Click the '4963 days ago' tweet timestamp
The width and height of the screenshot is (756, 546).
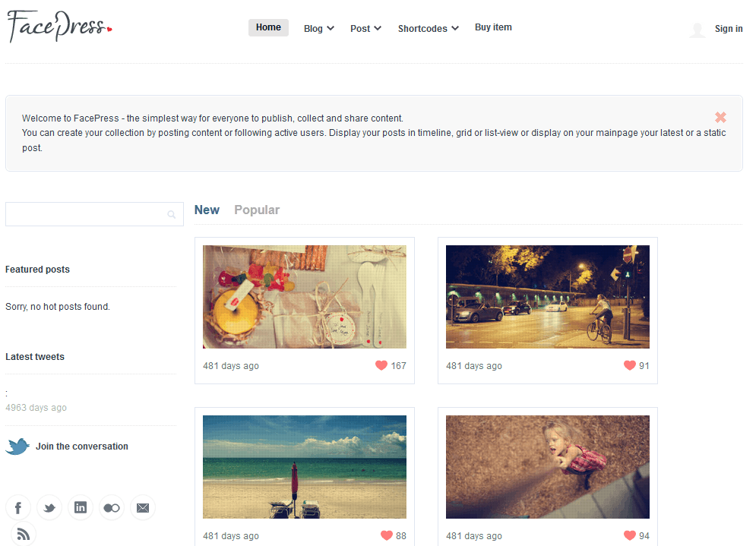click(36, 408)
